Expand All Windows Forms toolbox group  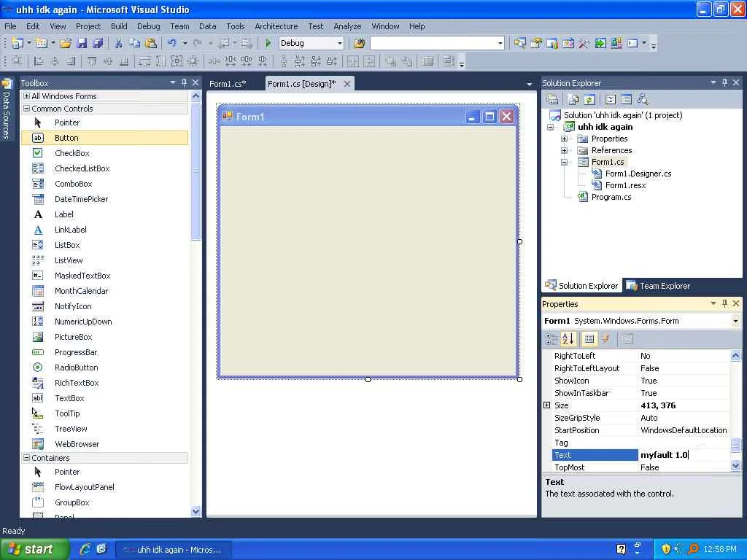click(x=27, y=96)
